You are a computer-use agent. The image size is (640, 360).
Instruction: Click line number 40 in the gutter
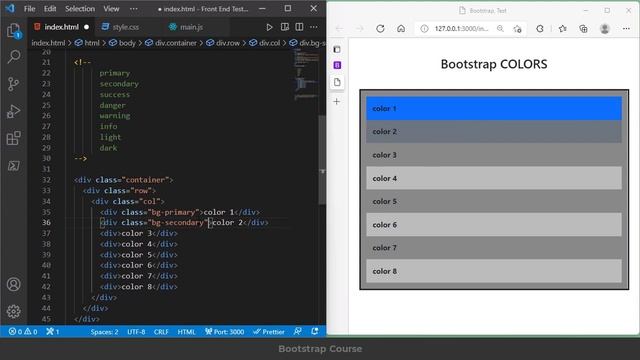pos(46,265)
